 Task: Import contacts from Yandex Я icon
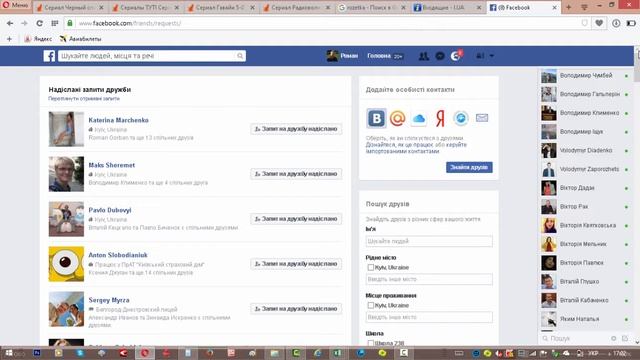(440, 118)
